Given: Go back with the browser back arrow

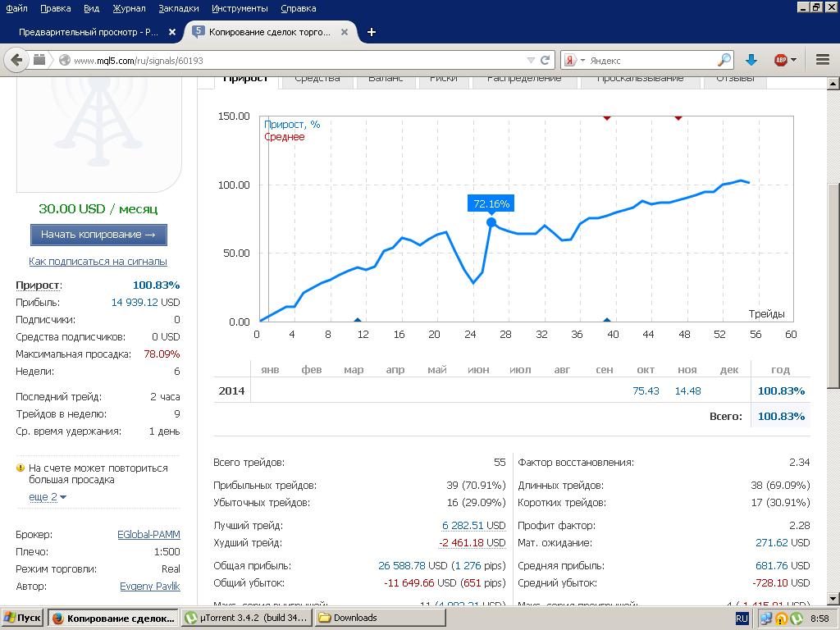Looking at the screenshot, I should coord(16,60).
